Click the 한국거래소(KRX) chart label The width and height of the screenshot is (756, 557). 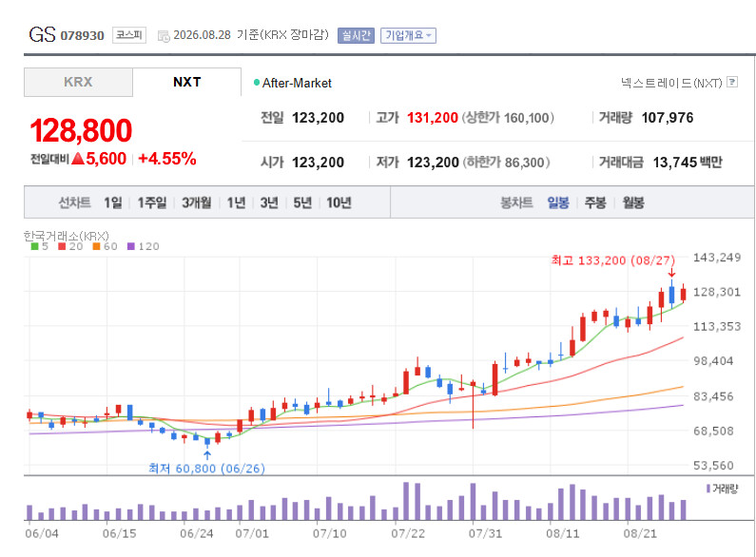pyautogui.click(x=66, y=236)
